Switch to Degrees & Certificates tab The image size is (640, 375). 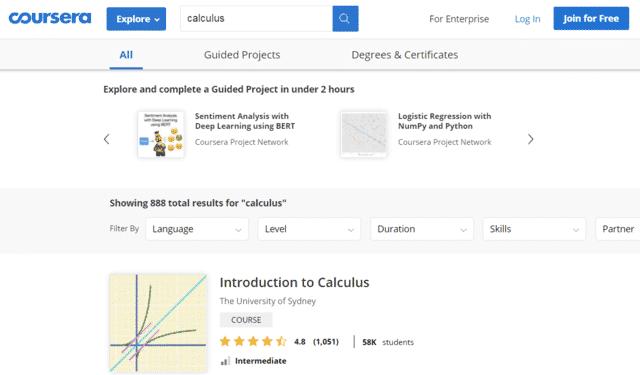pos(404,55)
